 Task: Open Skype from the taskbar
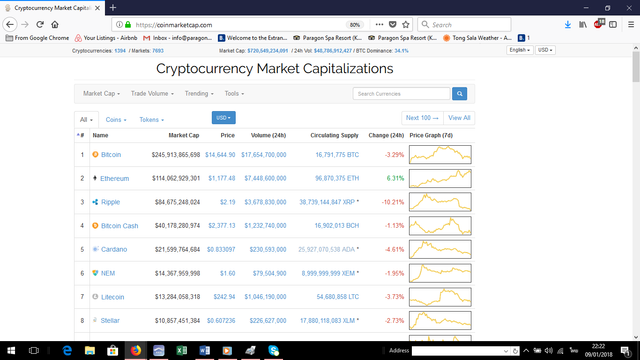(x=273, y=351)
